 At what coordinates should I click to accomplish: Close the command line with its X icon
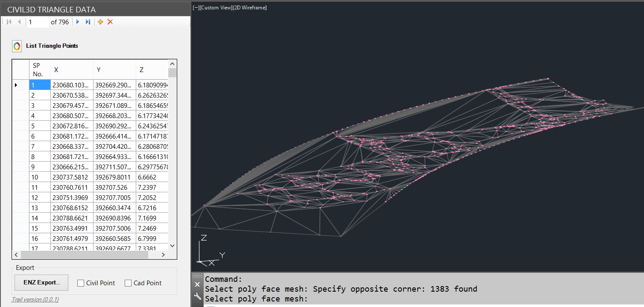pyautogui.click(x=197, y=284)
